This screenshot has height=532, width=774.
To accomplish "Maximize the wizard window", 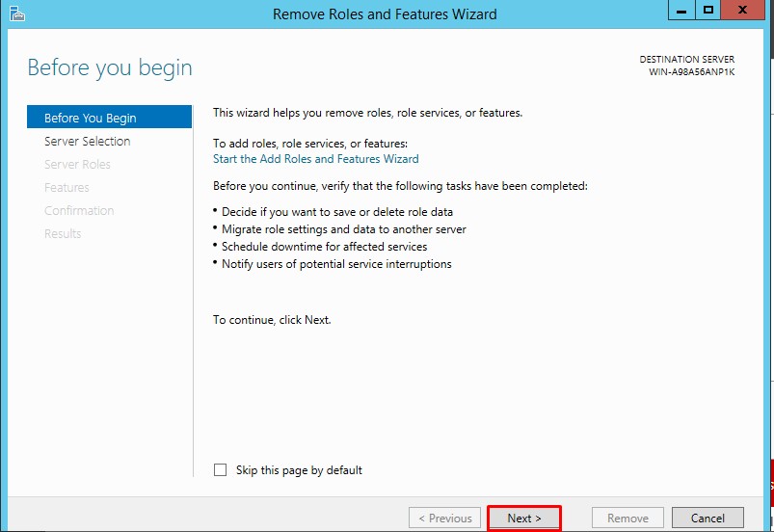I will point(708,11).
